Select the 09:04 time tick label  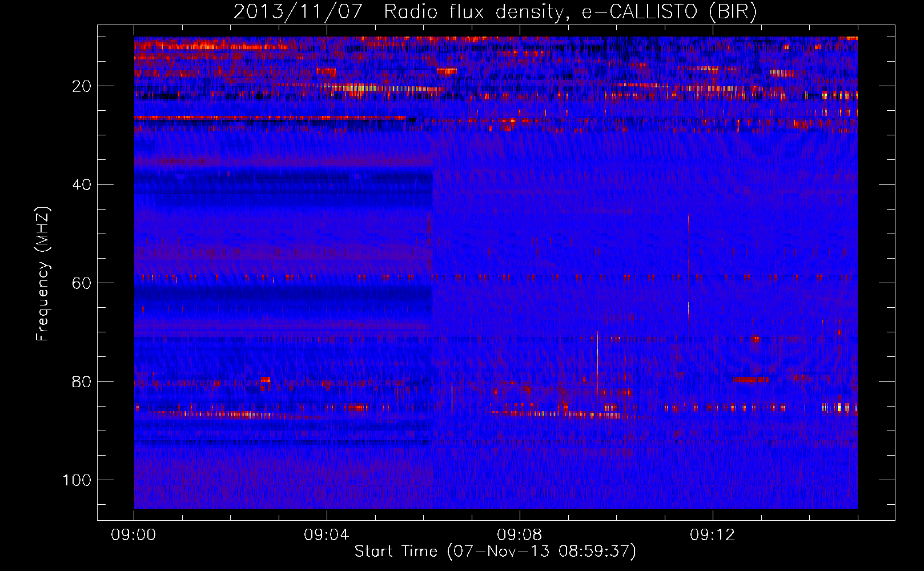(x=327, y=535)
